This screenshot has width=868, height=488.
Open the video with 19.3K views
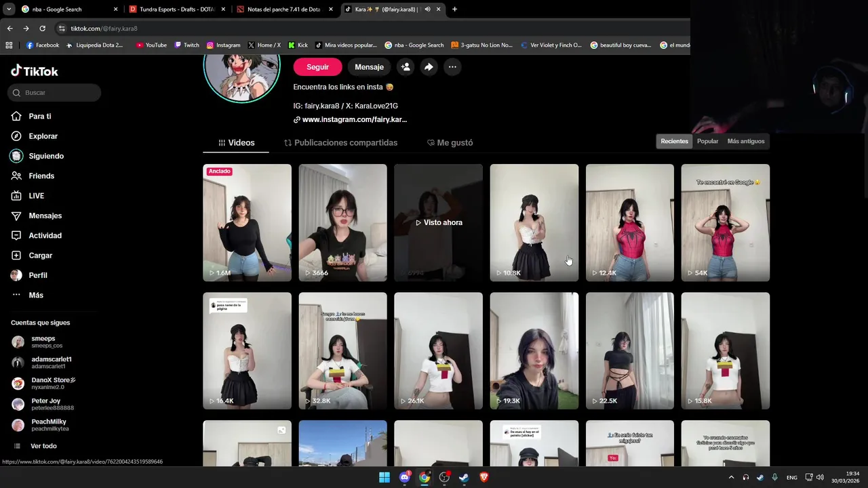coord(534,351)
